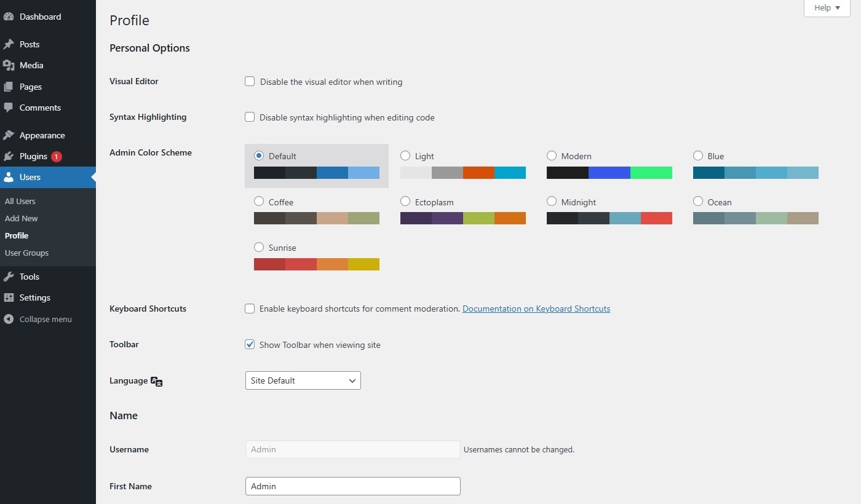This screenshot has width=861, height=504.
Task: Click the 'Personal Options' heading
Action: click(x=149, y=48)
